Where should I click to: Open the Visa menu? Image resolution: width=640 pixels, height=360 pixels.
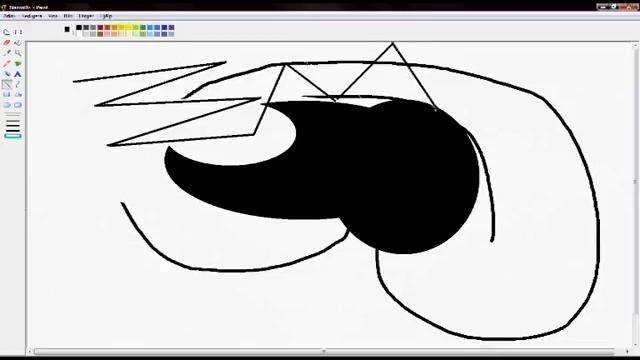tap(53, 16)
